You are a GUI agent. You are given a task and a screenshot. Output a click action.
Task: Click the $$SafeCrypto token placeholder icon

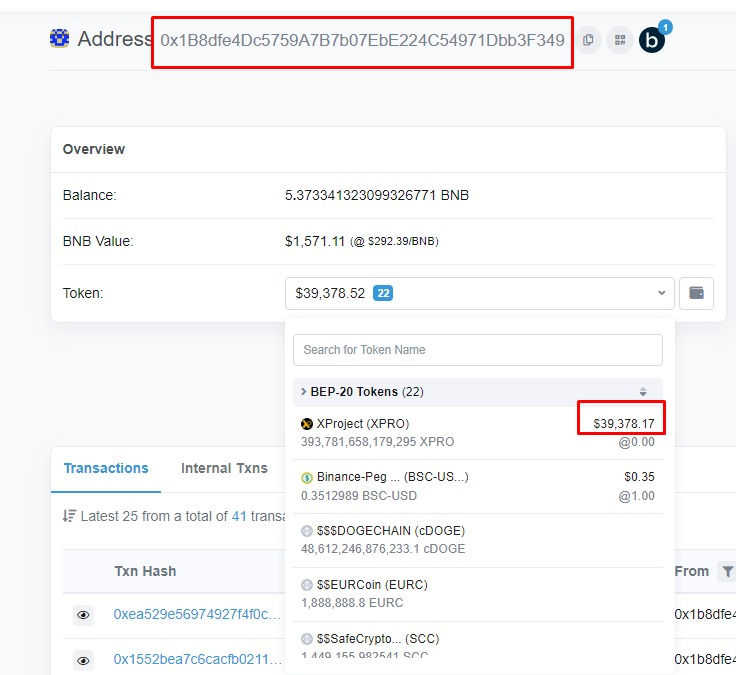point(307,639)
